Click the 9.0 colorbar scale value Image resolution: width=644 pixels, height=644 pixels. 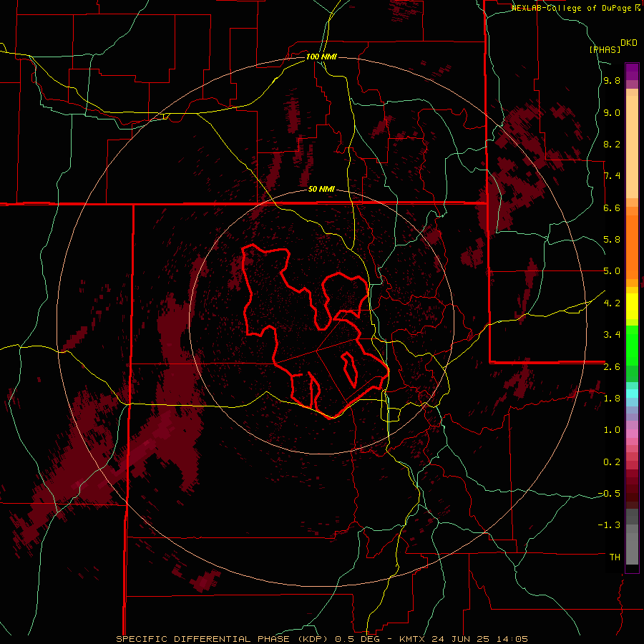(x=612, y=113)
